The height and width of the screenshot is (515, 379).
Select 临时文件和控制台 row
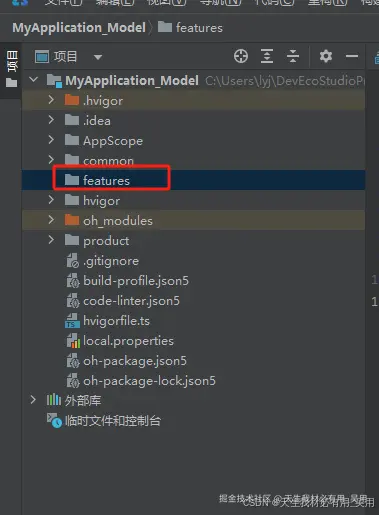193,421
